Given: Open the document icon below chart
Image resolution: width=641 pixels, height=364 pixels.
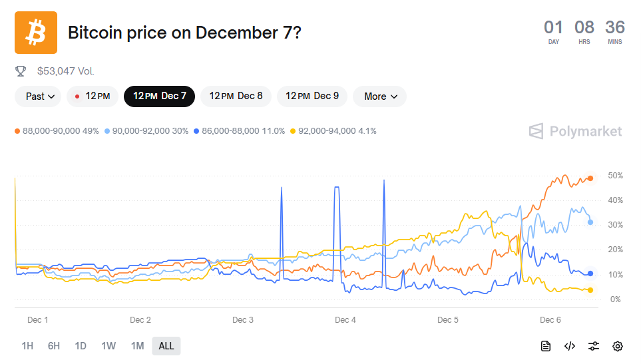Looking at the screenshot, I should point(545,346).
